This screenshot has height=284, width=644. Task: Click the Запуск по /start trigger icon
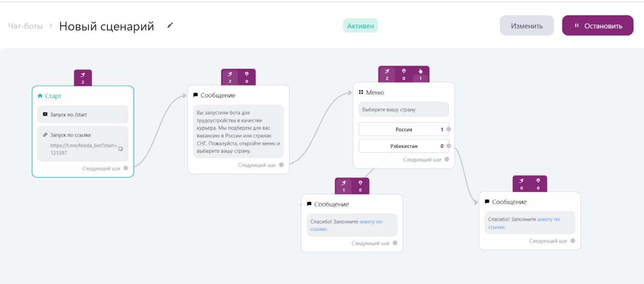pos(45,115)
